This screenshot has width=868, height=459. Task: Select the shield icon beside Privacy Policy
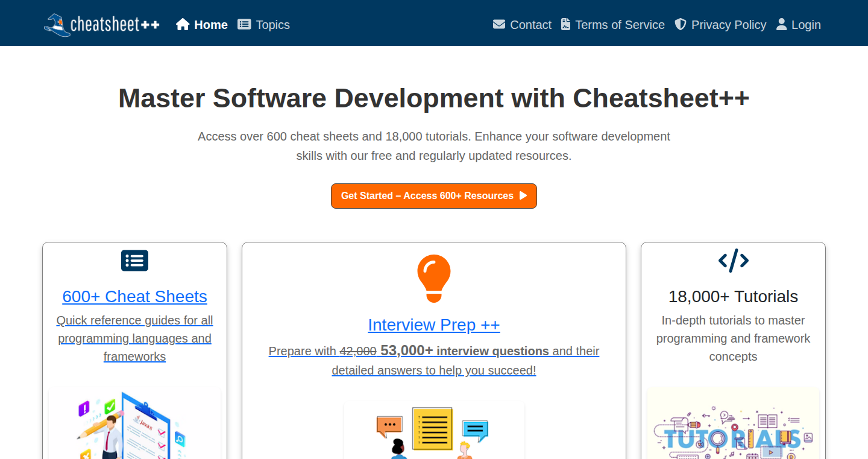681,24
